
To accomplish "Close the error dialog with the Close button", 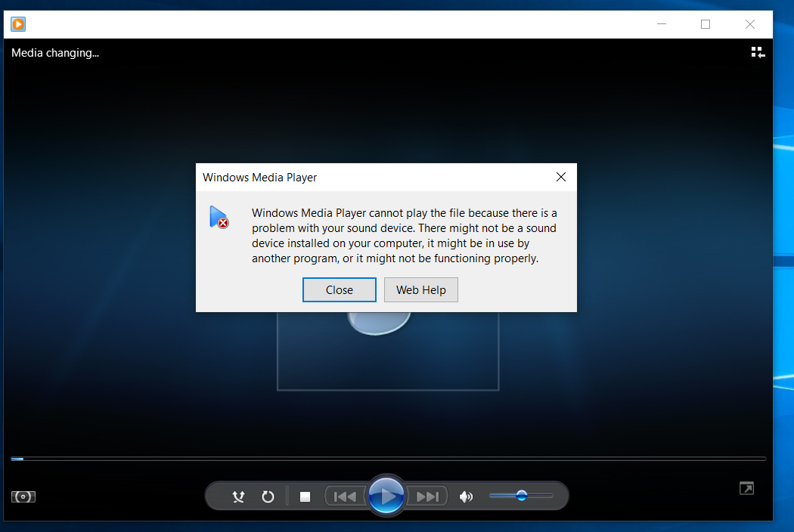I will coord(339,289).
